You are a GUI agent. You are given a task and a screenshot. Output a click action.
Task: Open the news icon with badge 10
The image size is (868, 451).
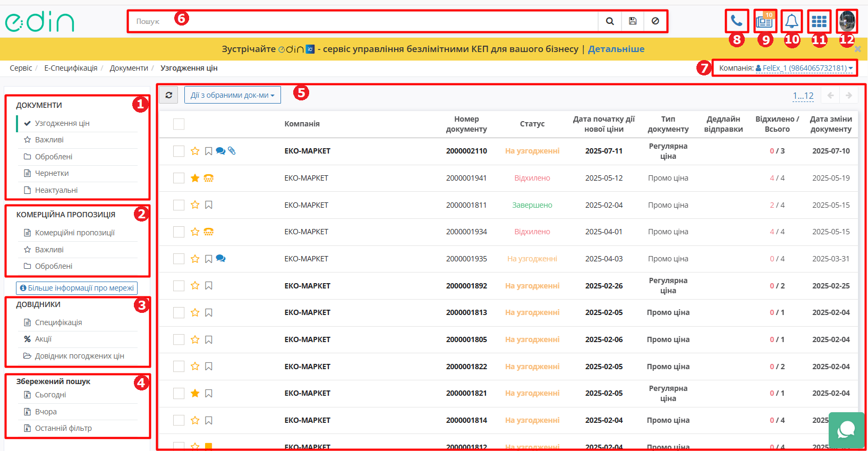764,21
